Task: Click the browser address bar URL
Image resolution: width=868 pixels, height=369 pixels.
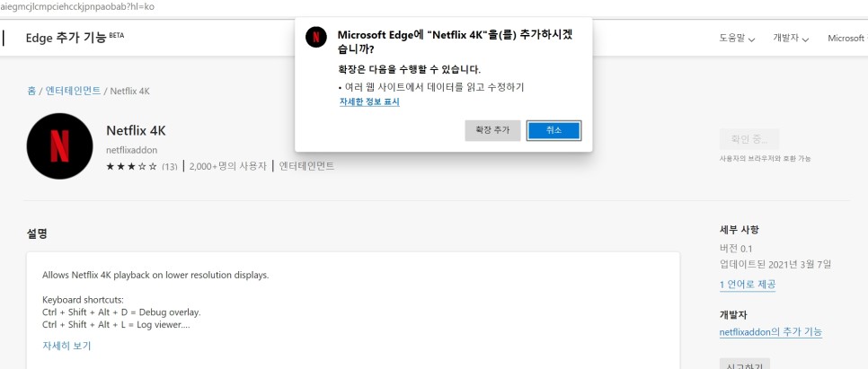Action: pos(77,7)
